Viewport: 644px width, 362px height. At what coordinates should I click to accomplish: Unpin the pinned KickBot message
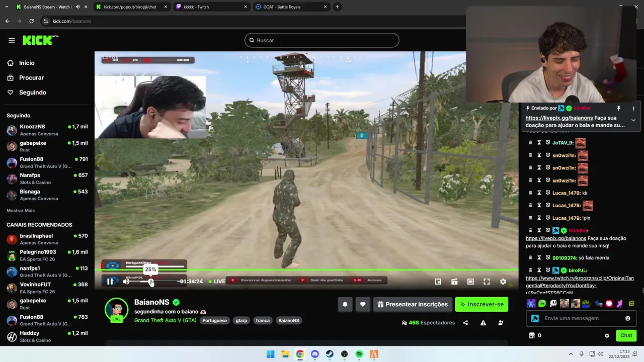pos(618,108)
